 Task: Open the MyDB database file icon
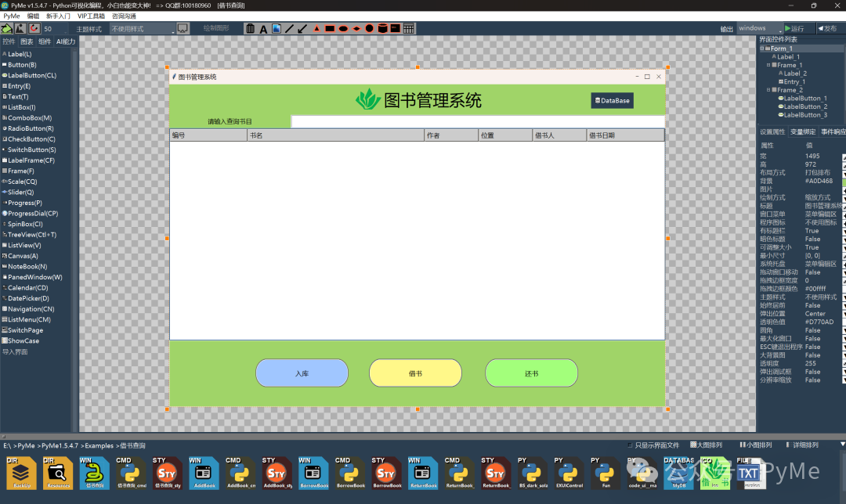tap(678, 473)
